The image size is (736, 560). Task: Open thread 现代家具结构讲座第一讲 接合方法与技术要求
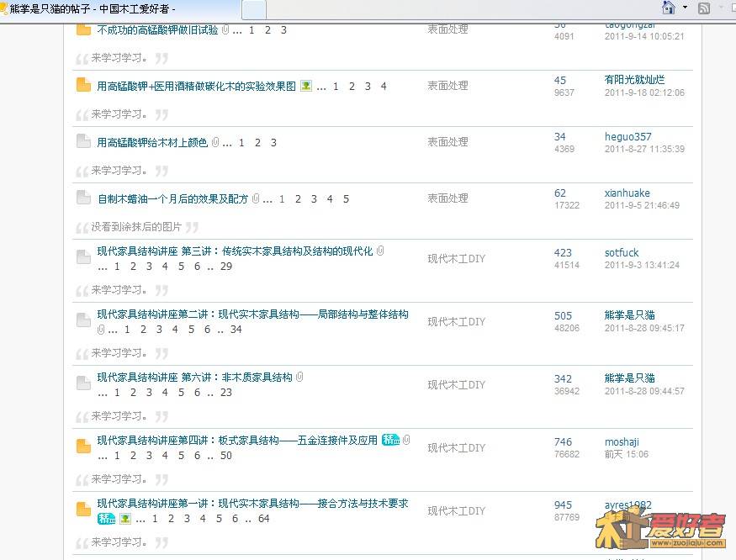click(252, 503)
